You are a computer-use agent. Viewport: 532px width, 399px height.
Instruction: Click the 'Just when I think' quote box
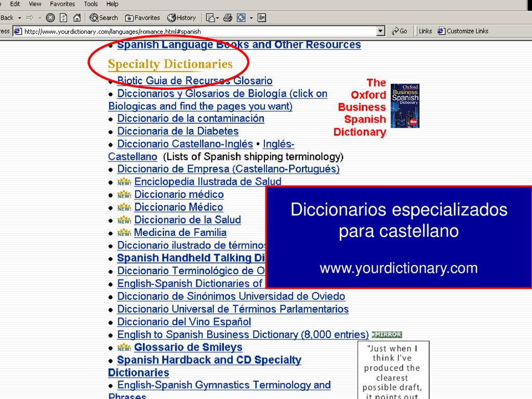coord(393,370)
